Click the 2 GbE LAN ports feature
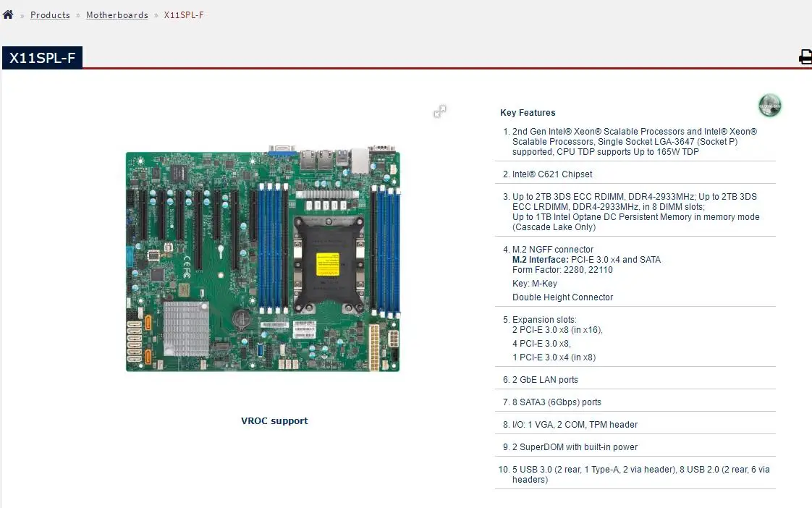The image size is (812, 508). (545, 380)
